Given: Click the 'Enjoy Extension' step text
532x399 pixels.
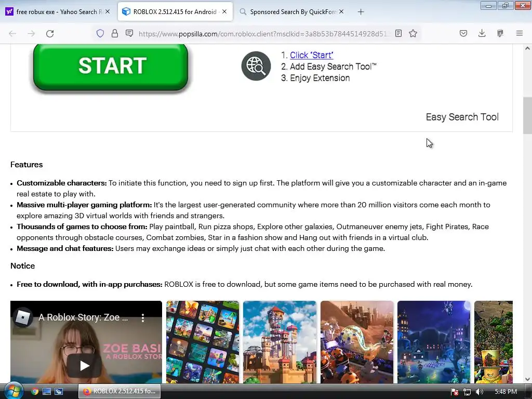Looking at the screenshot, I should 320,78.
